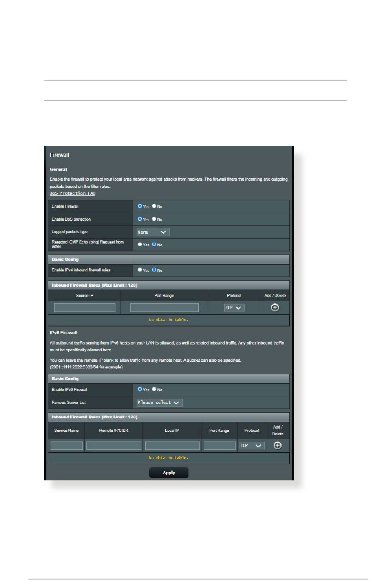Select Yes for Enable DoS protection
The image size is (373, 588).
tap(140, 219)
